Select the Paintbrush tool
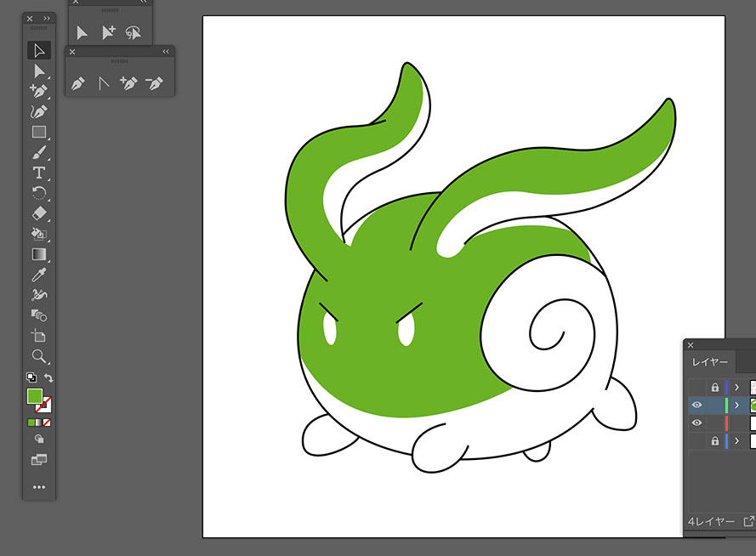The height and width of the screenshot is (556, 756). click(x=39, y=152)
